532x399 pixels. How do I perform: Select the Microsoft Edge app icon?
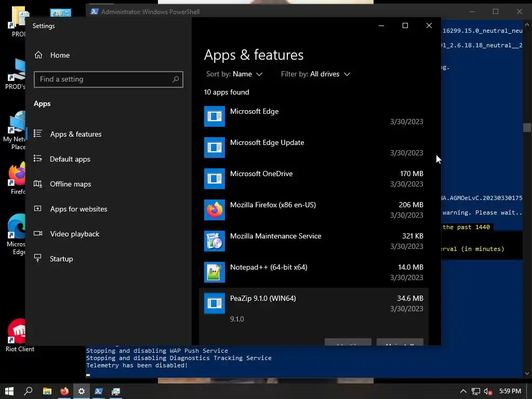tap(215, 116)
